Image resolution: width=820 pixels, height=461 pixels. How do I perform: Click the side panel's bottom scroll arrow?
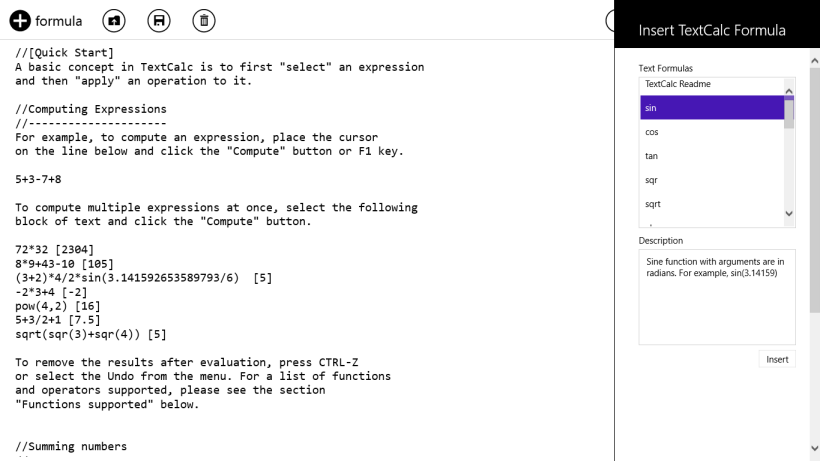click(815, 448)
